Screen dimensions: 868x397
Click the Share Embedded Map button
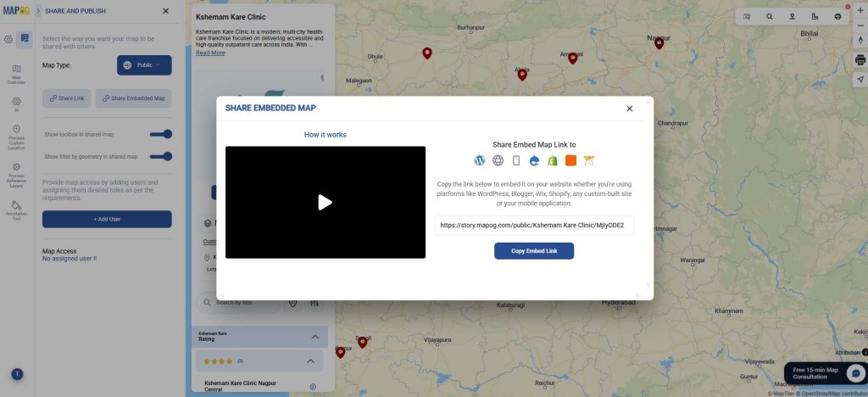[133, 98]
